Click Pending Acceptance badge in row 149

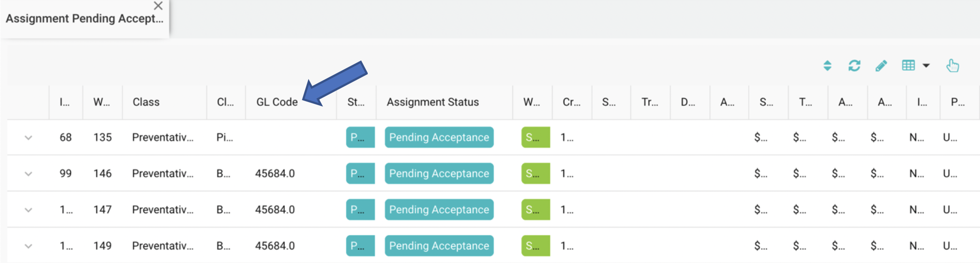[439, 246]
